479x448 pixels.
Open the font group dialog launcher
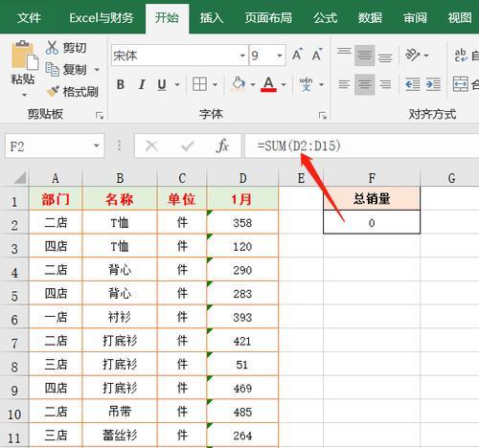(x=323, y=115)
